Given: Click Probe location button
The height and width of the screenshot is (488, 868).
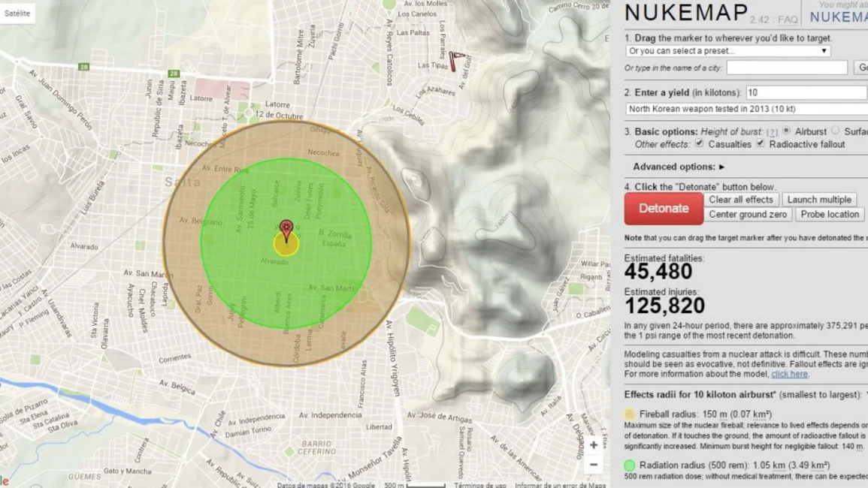Looking at the screenshot, I should pos(830,214).
